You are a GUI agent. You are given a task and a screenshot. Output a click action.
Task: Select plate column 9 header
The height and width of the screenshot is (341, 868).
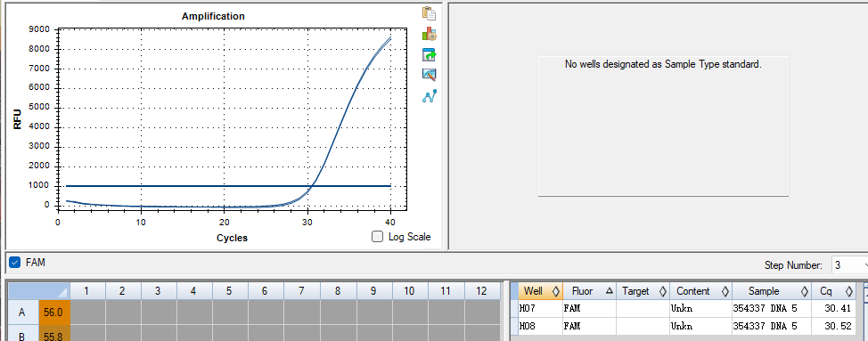pyautogui.click(x=373, y=291)
